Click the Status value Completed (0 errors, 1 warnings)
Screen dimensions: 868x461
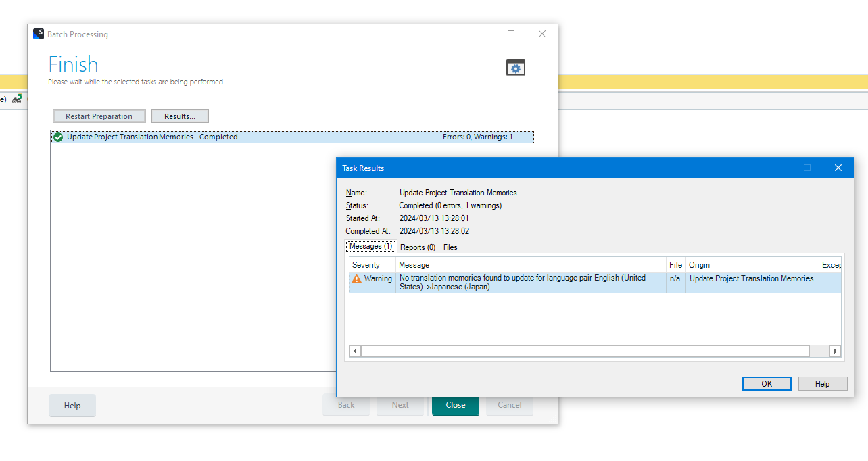click(x=450, y=205)
